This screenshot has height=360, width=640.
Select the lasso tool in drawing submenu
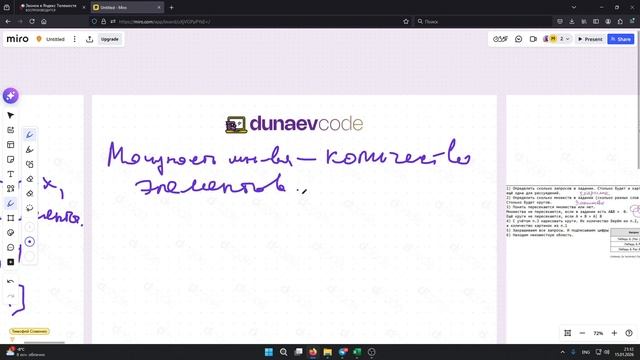click(29, 208)
